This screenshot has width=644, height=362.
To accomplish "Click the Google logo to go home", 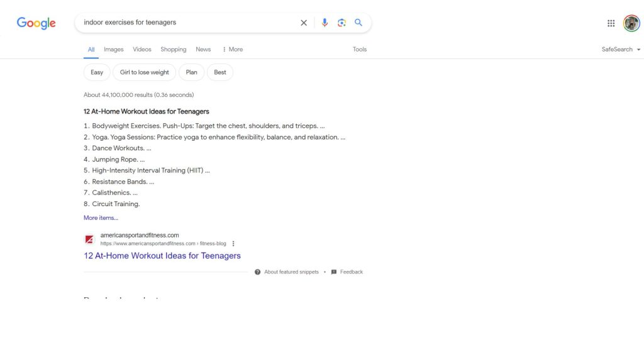I will (x=36, y=23).
